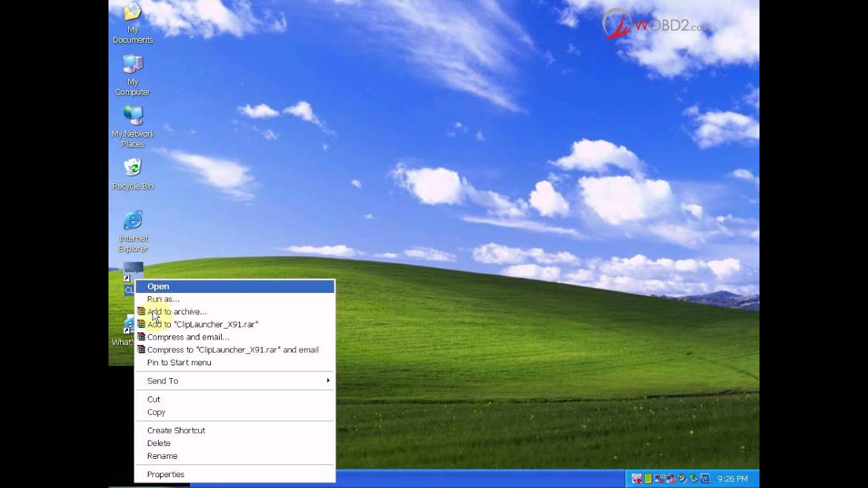Click the dark blue square tray icon
Screen dimensions: 868x488
[705, 479]
